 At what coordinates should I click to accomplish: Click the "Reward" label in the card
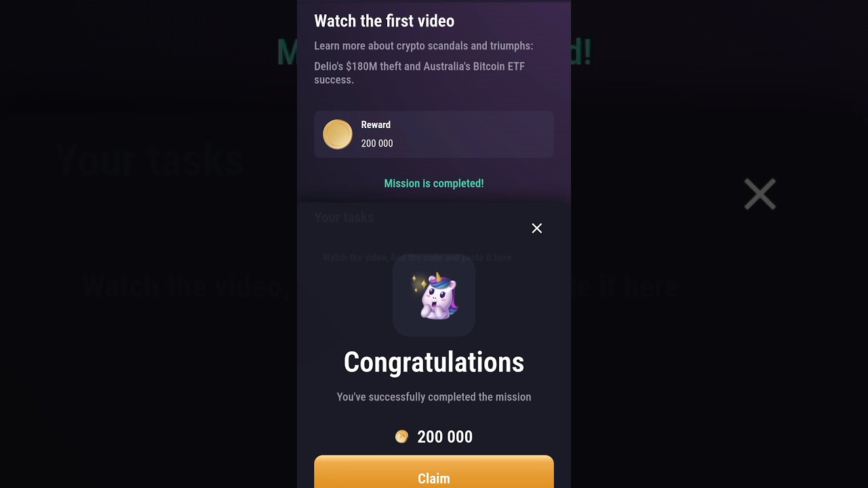[376, 125]
